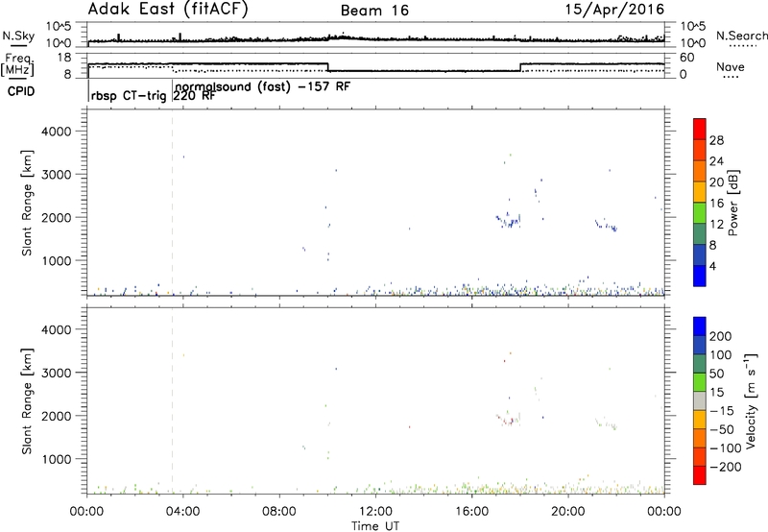Click 'normalsound (fast) -157 RF' text

(262, 86)
